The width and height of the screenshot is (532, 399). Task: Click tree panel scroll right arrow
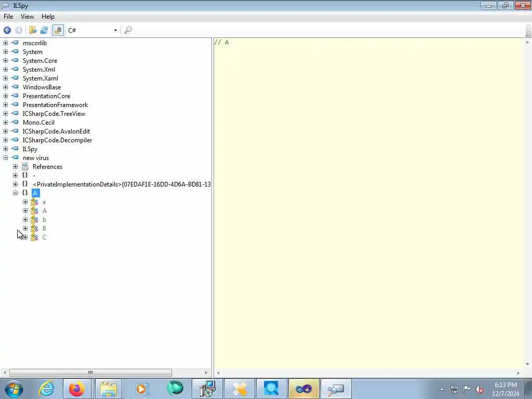tap(206, 373)
